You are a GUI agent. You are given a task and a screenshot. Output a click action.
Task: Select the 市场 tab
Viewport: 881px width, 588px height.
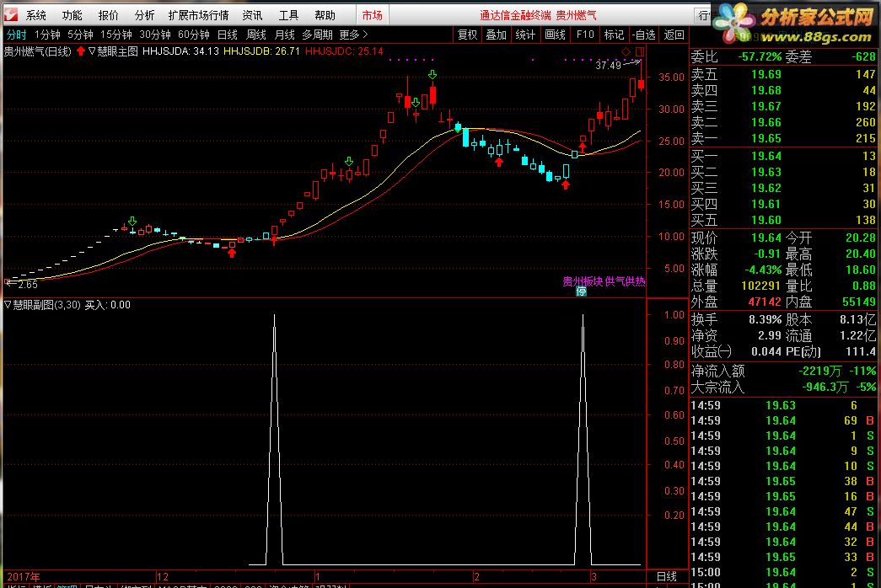pyautogui.click(x=372, y=15)
